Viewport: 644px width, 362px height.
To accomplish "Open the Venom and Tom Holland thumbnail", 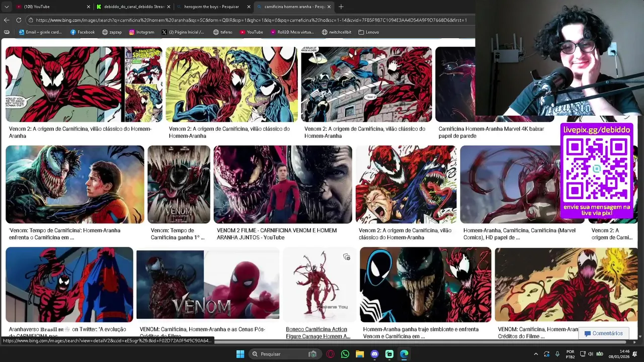I will pos(75,185).
